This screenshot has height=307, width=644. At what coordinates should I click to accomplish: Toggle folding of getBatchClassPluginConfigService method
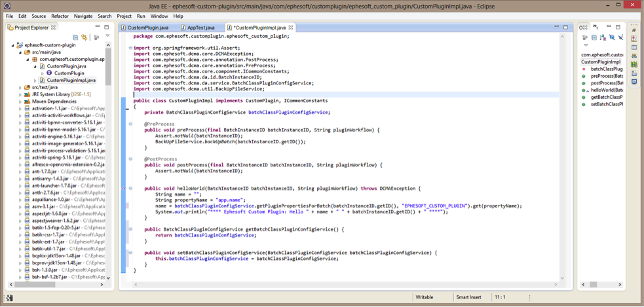(x=130, y=229)
